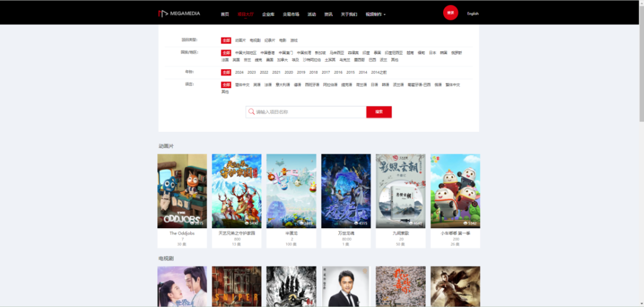Filter project type by 动画片
644x307 pixels.
coord(240,40)
